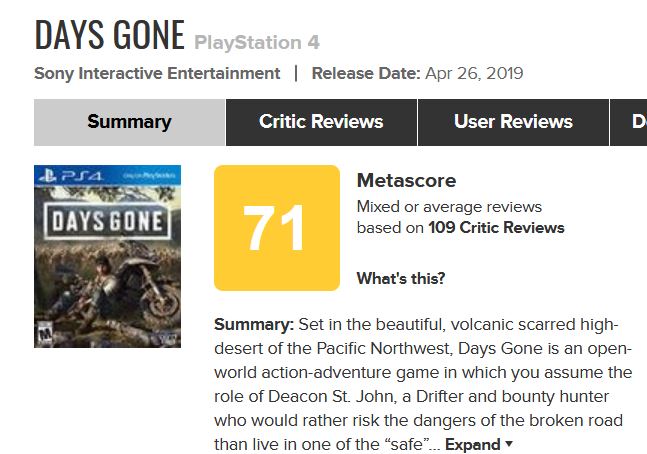
Task: Click the Only on PlayStation cover badge
Action: point(153,176)
